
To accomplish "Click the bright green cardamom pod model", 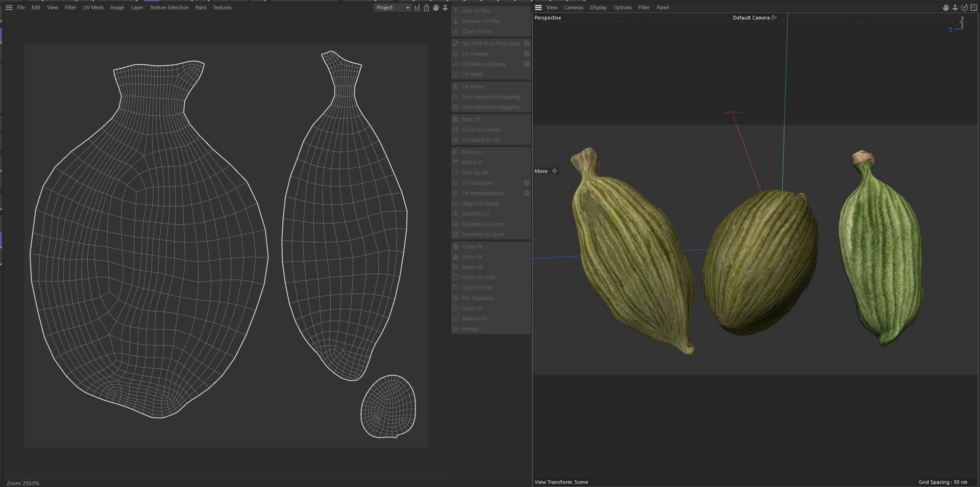I will point(881,247).
